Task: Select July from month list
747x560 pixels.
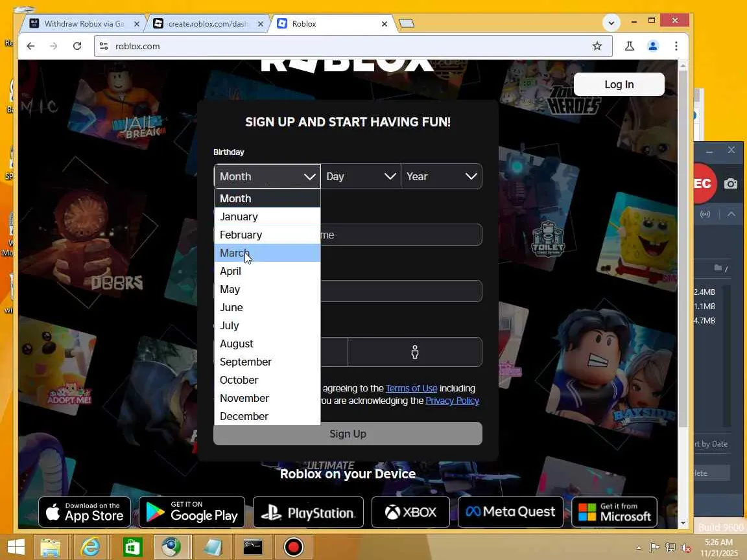Action: (267, 325)
